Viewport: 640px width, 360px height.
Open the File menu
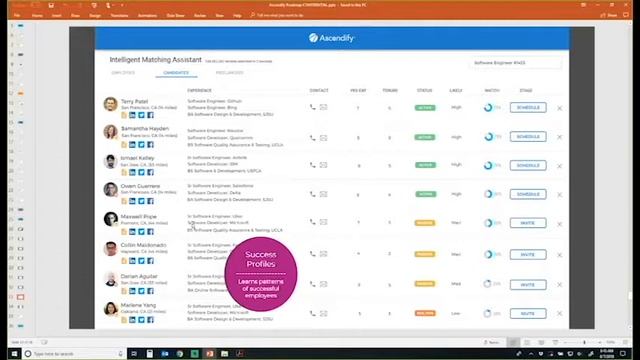pyautogui.click(x=17, y=15)
